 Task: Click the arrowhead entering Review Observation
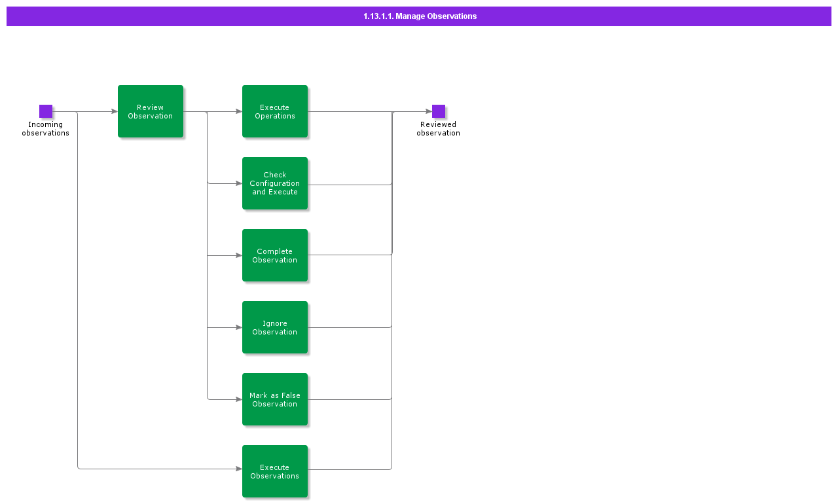[x=114, y=111]
